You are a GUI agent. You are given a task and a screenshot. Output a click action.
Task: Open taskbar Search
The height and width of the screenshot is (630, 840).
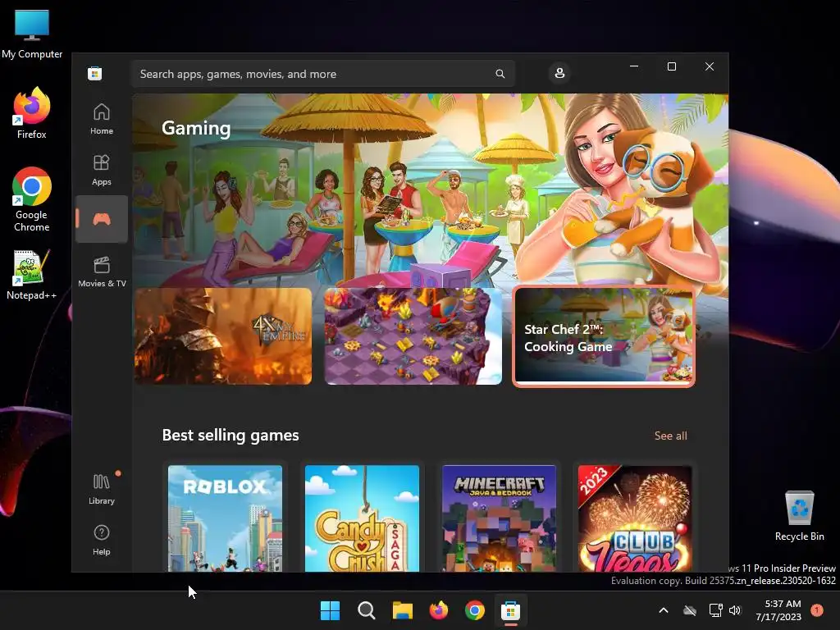(x=367, y=610)
